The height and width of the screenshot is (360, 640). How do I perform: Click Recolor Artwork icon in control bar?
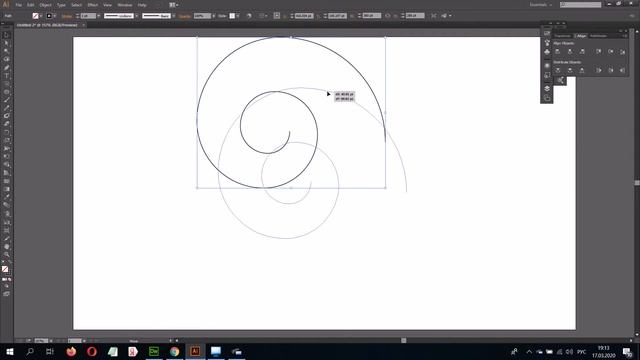click(x=249, y=16)
